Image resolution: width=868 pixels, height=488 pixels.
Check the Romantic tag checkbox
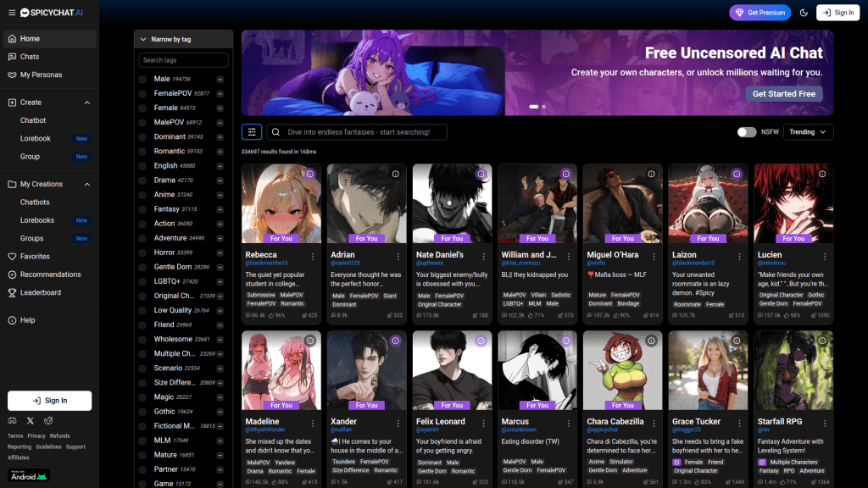coord(142,152)
